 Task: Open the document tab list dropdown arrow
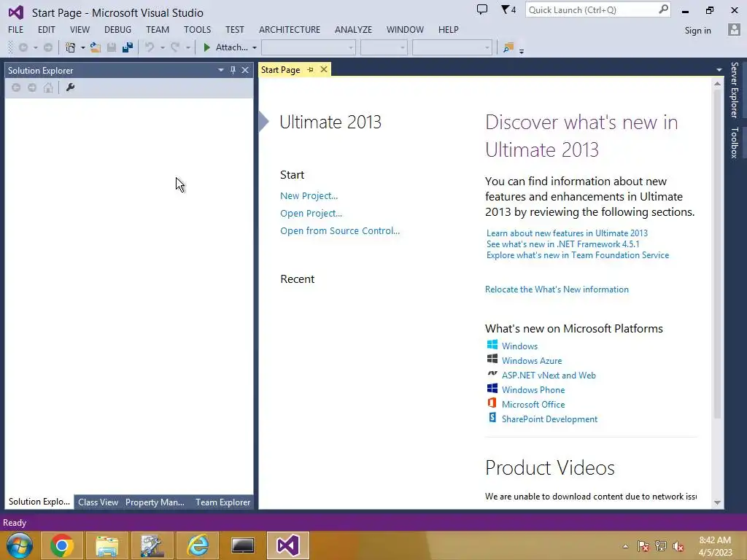click(719, 70)
